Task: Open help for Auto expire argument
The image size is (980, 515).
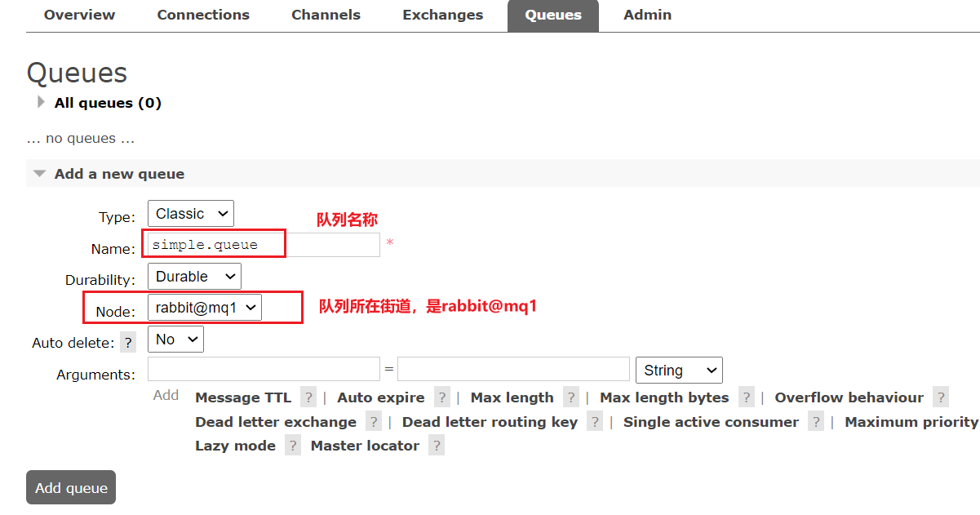Action: click(441, 397)
